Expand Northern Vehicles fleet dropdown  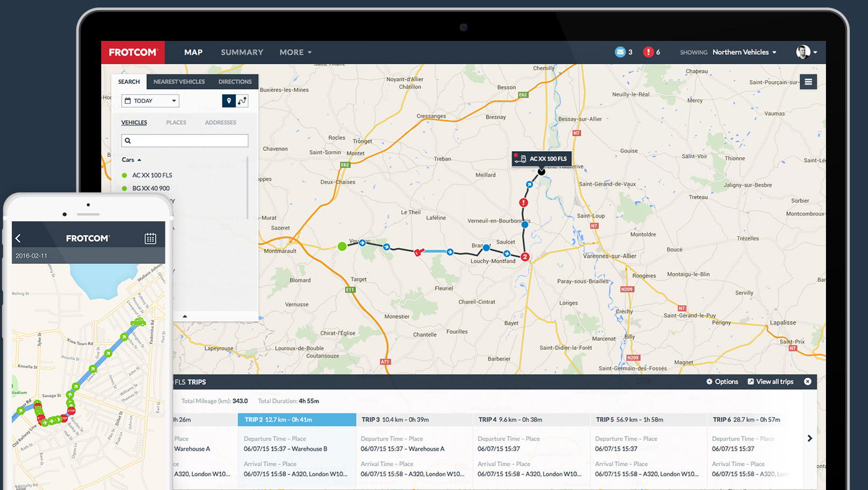[745, 52]
